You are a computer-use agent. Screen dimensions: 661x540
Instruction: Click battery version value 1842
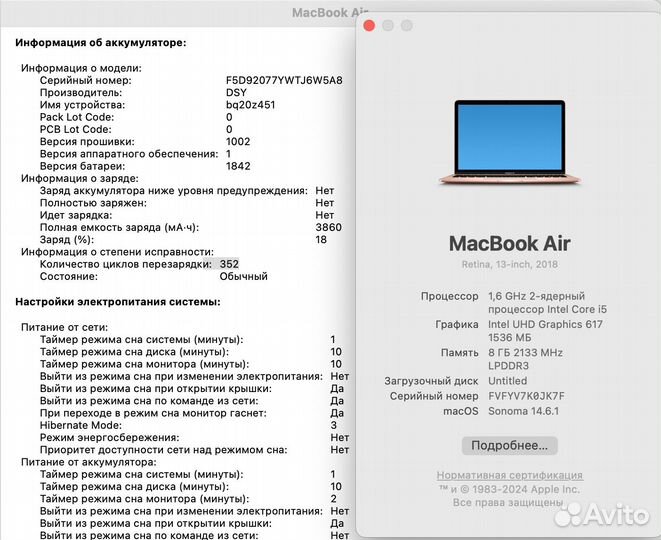pos(238,166)
